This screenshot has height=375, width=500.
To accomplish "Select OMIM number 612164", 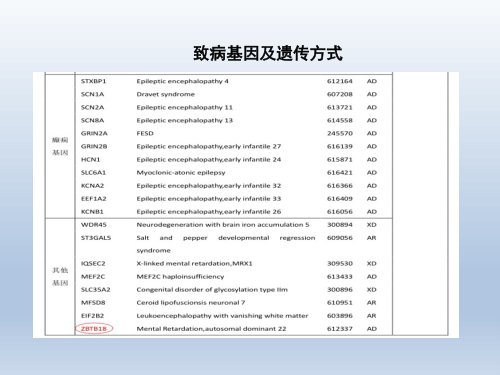I will click(339, 81).
